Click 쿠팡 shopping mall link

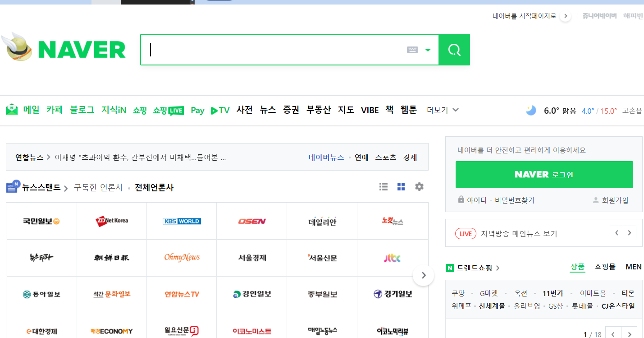458,293
